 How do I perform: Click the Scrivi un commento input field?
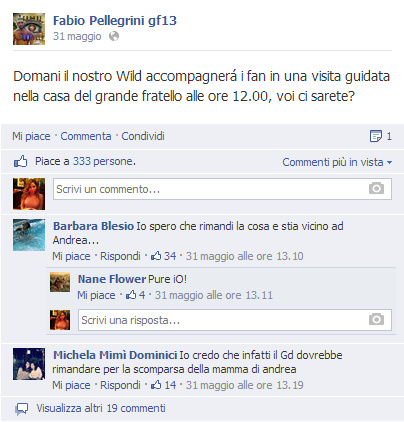click(222, 189)
